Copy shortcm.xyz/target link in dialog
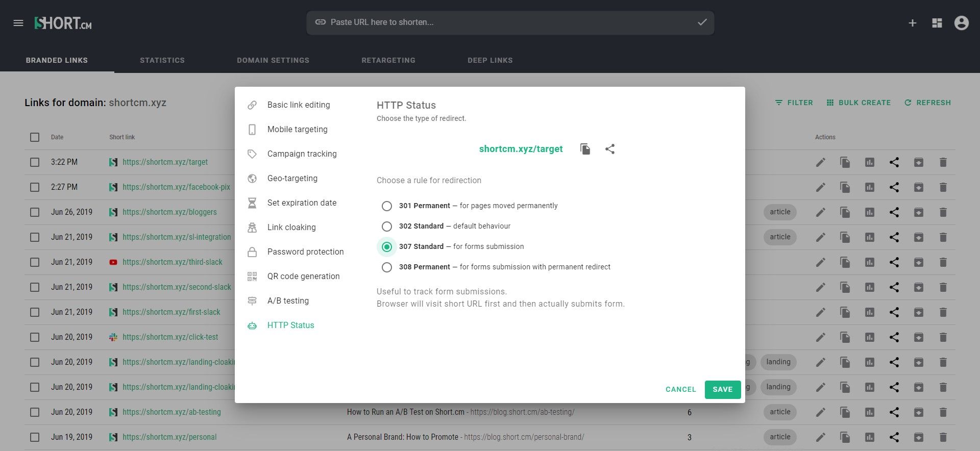Viewport: 980px width, 451px height. [585, 149]
